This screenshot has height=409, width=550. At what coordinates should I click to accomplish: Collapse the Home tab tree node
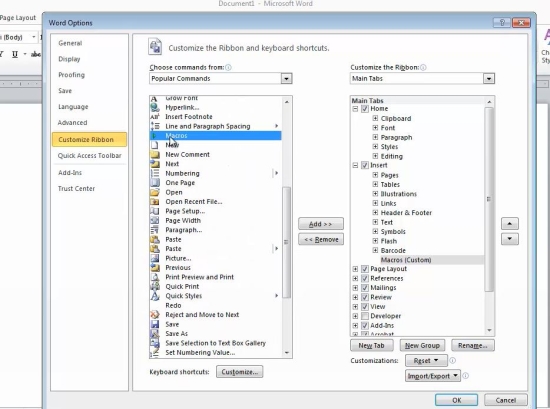pos(355,109)
